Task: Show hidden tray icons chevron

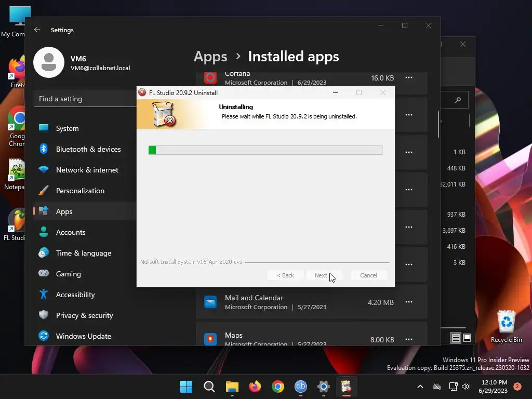Action: click(420, 387)
